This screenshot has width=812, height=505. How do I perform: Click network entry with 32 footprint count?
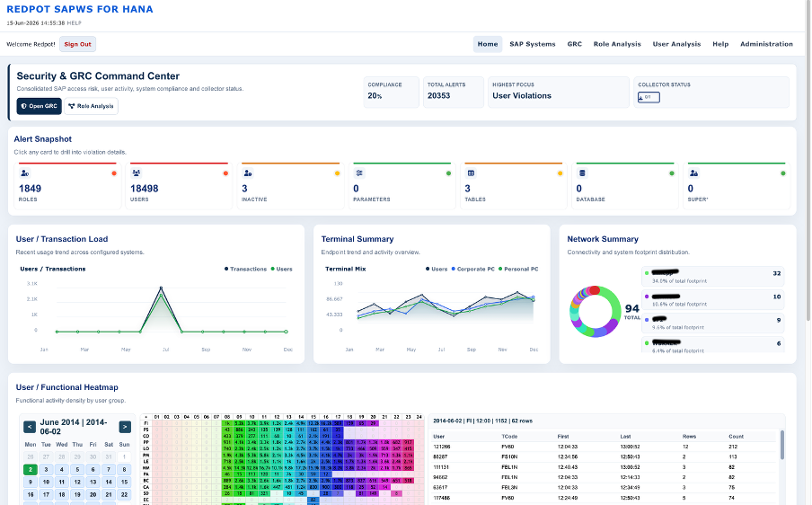pyautogui.click(x=712, y=277)
